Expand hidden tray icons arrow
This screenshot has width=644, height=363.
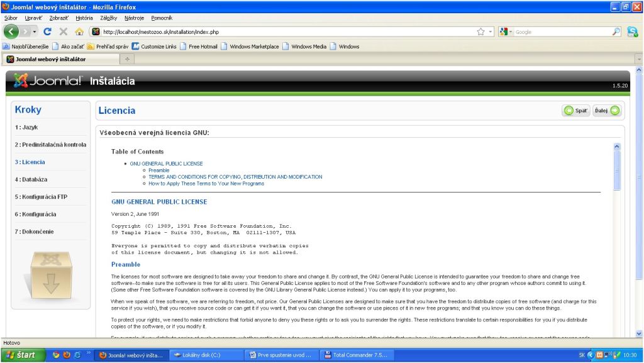(x=591, y=355)
